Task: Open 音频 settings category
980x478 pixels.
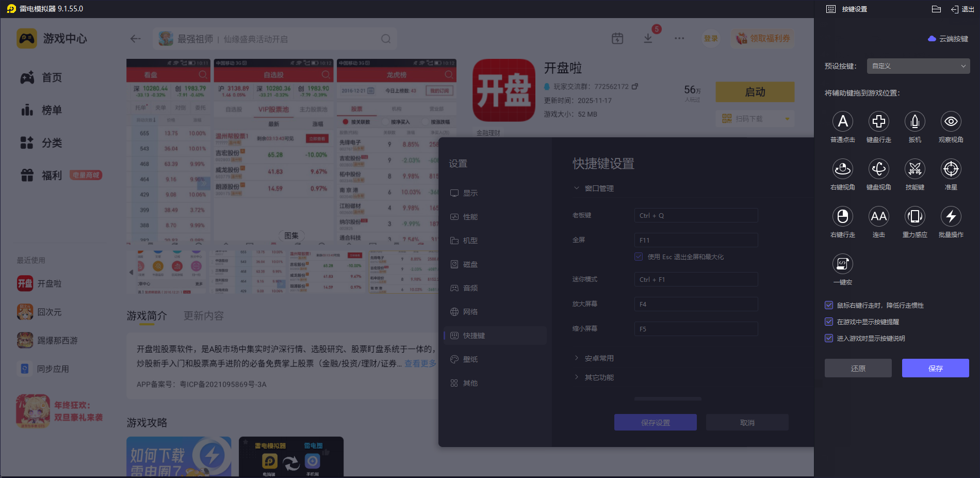Action: point(495,288)
